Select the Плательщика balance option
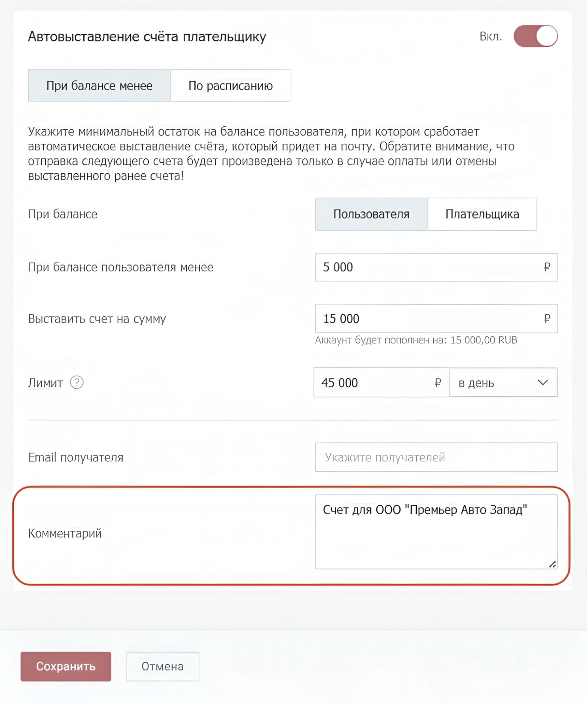This screenshot has width=588, height=704. coord(482,214)
